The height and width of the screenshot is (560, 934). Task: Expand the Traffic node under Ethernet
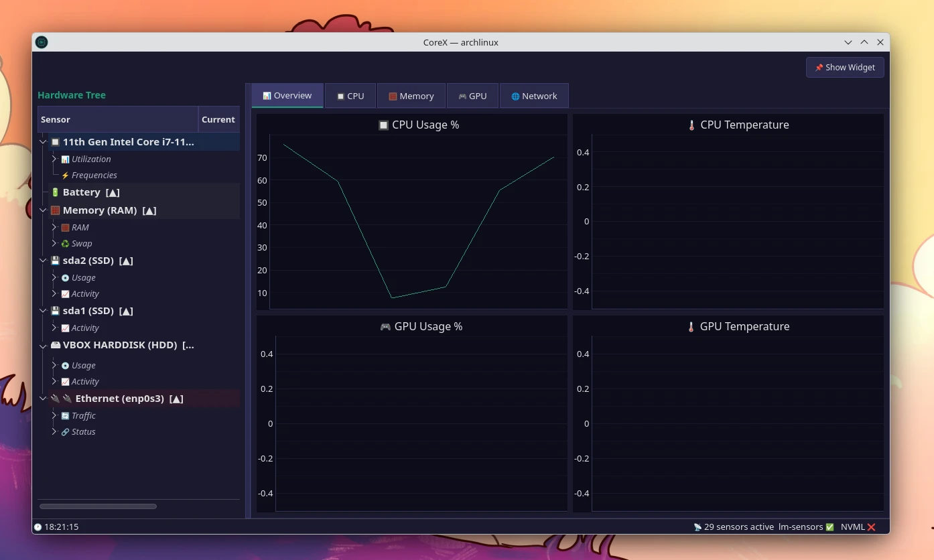click(x=54, y=416)
